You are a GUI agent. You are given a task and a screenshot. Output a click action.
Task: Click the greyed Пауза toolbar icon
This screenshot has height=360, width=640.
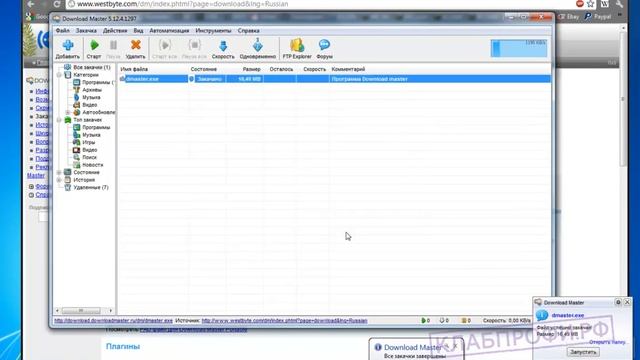(x=113, y=49)
